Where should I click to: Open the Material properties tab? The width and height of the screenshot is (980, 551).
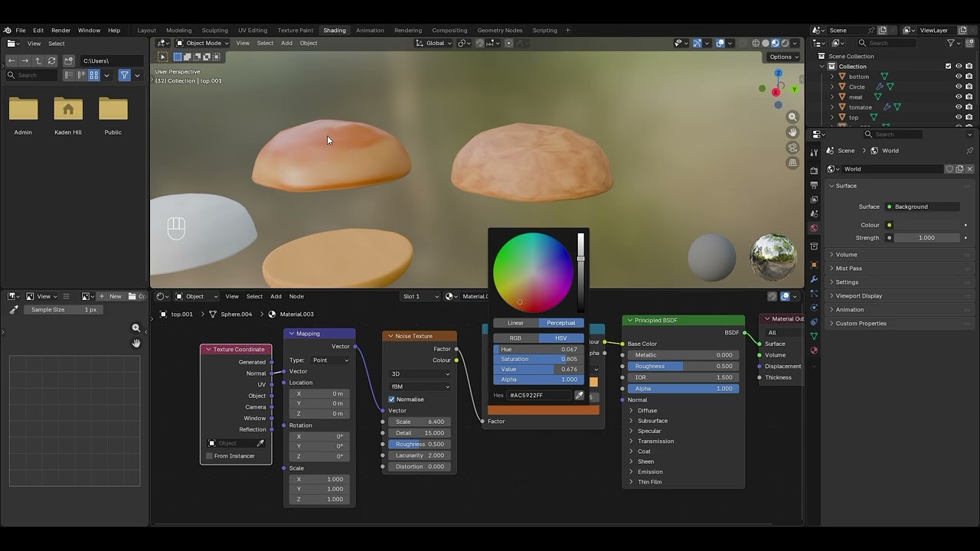click(814, 350)
